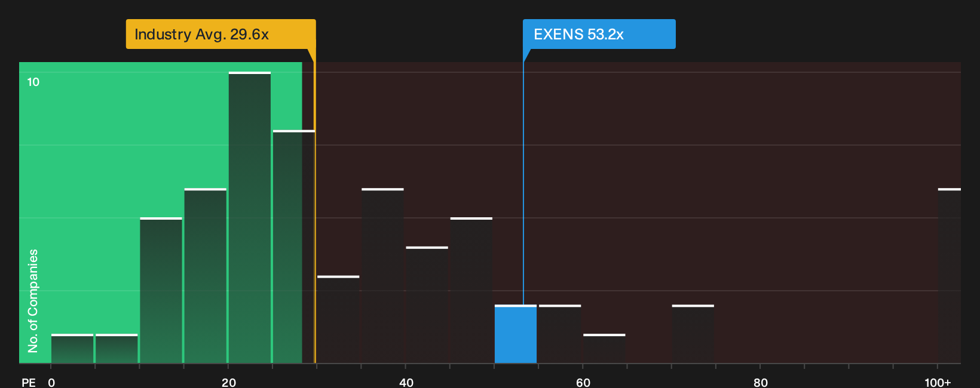Click the 80 tick label on x-axis

tap(761, 382)
